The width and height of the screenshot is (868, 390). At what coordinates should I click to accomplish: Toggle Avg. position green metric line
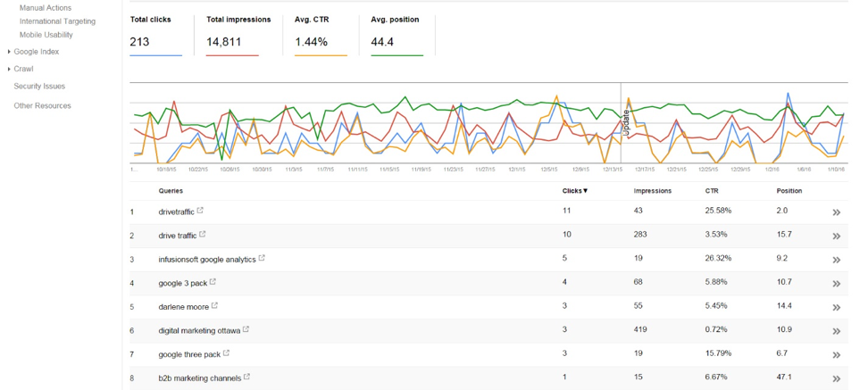[x=396, y=35]
